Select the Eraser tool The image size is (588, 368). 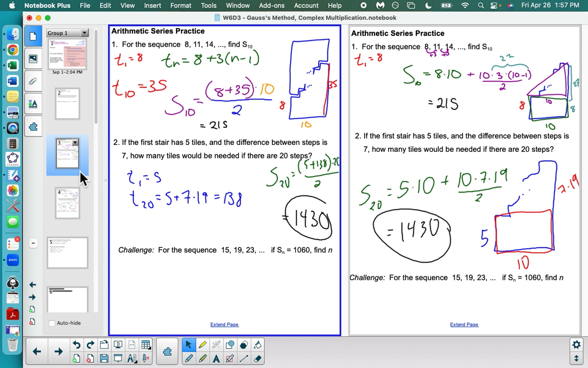(257, 359)
